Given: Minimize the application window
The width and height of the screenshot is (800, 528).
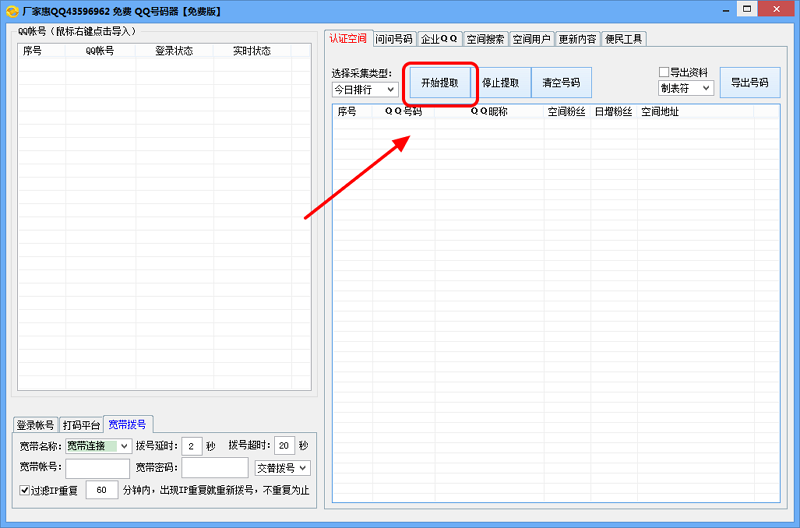Looking at the screenshot, I should click(x=726, y=9).
